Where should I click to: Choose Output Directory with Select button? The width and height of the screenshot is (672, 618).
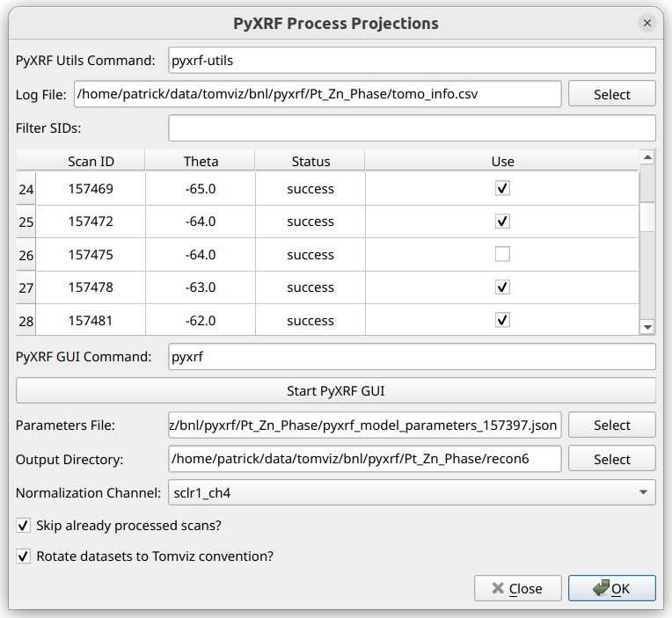pyautogui.click(x=612, y=459)
